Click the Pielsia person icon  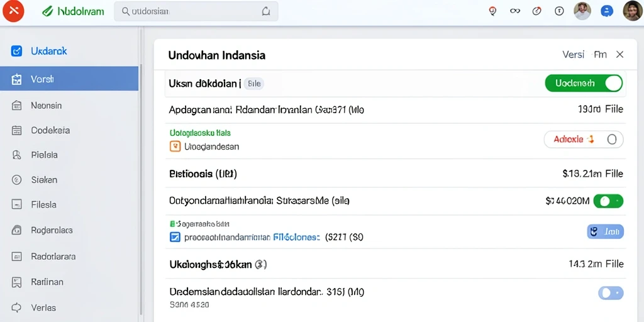16,155
